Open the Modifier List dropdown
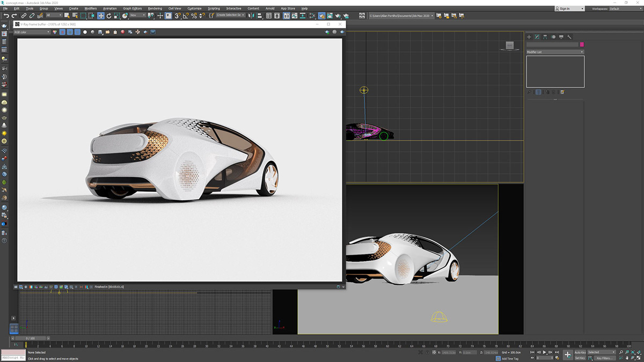 coord(555,52)
